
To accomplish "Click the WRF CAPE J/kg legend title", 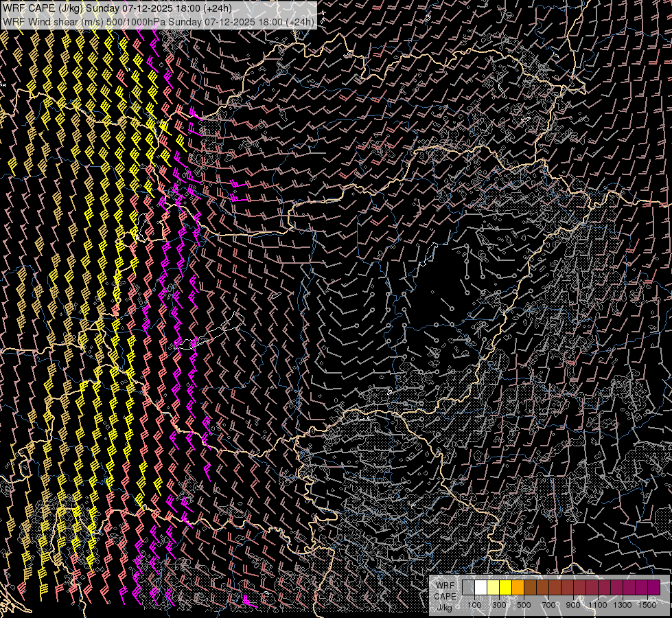I will tap(445, 596).
